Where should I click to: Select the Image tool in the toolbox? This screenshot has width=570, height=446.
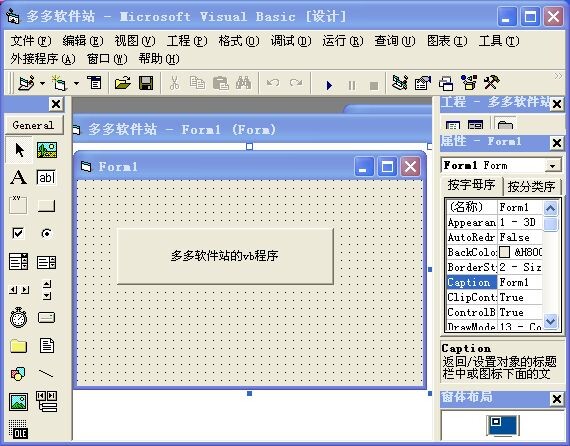[18, 402]
